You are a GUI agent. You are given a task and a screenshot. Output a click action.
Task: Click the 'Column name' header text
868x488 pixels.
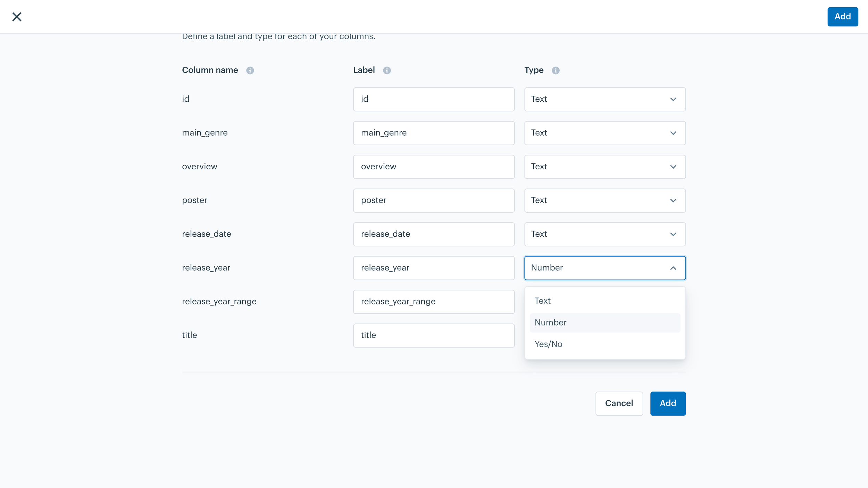coord(210,70)
